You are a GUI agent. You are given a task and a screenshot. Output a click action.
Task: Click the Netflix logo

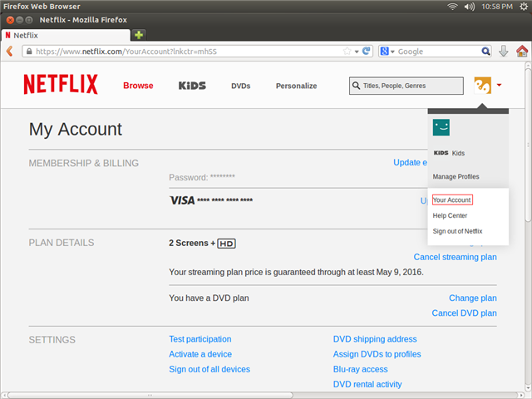[x=61, y=84]
